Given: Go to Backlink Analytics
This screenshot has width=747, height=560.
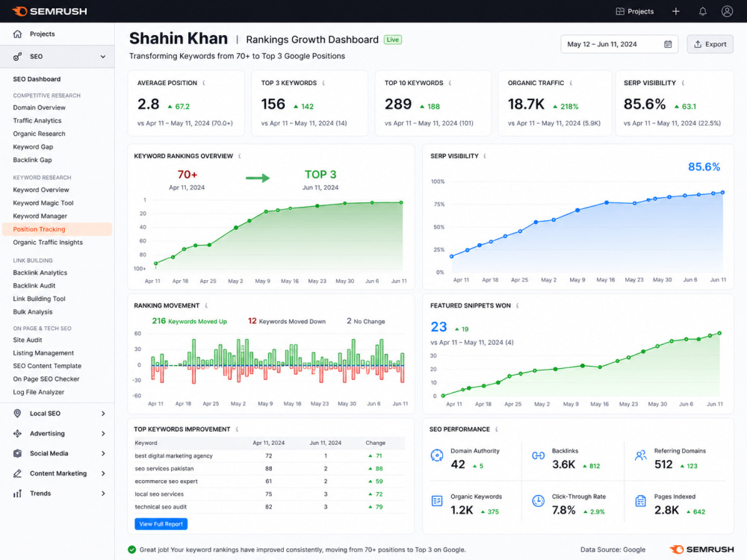Looking at the screenshot, I should tap(40, 273).
